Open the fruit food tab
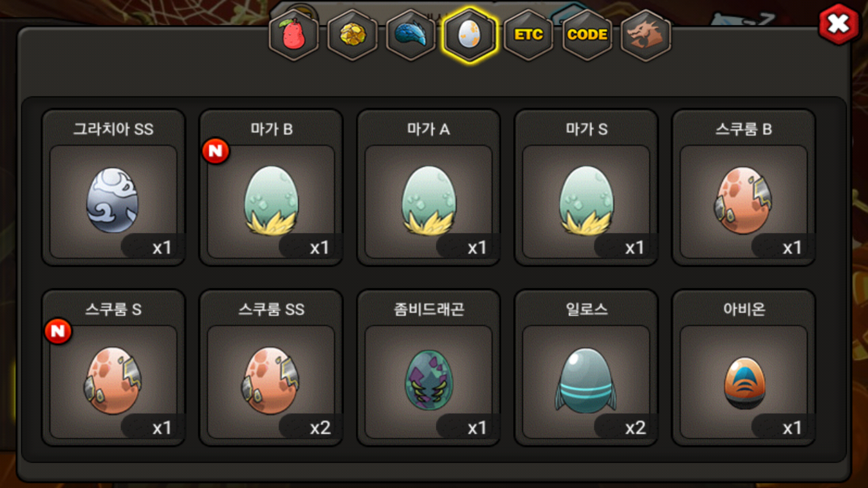This screenshot has width=868, height=488. [294, 35]
